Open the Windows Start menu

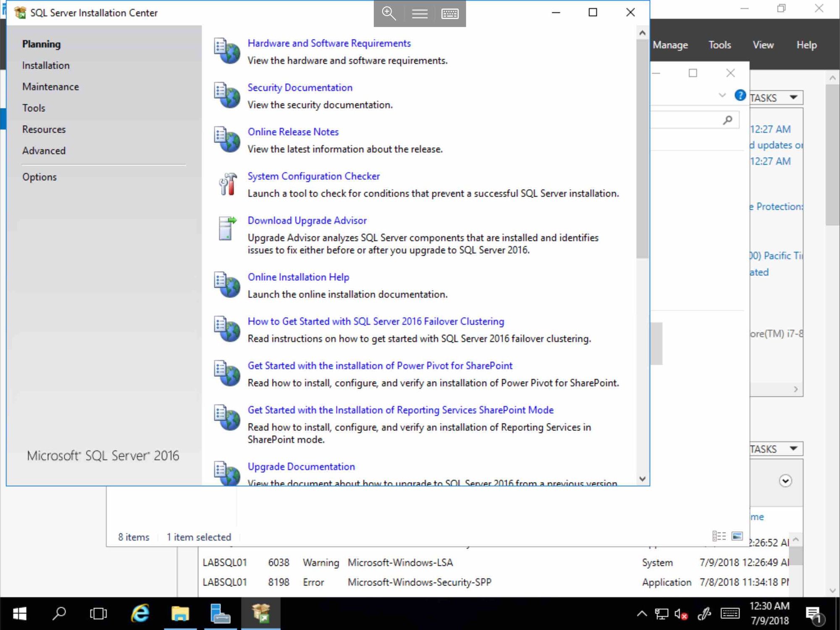pos(20,614)
